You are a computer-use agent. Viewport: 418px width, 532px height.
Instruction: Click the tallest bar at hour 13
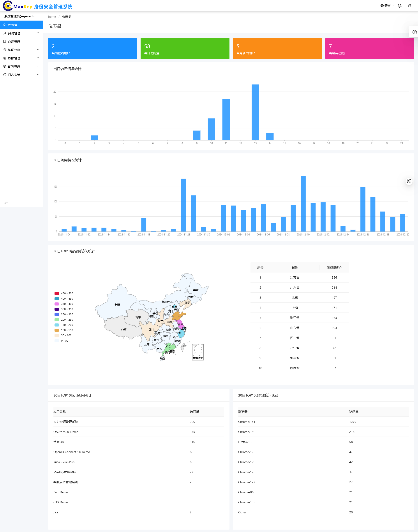[255, 112]
